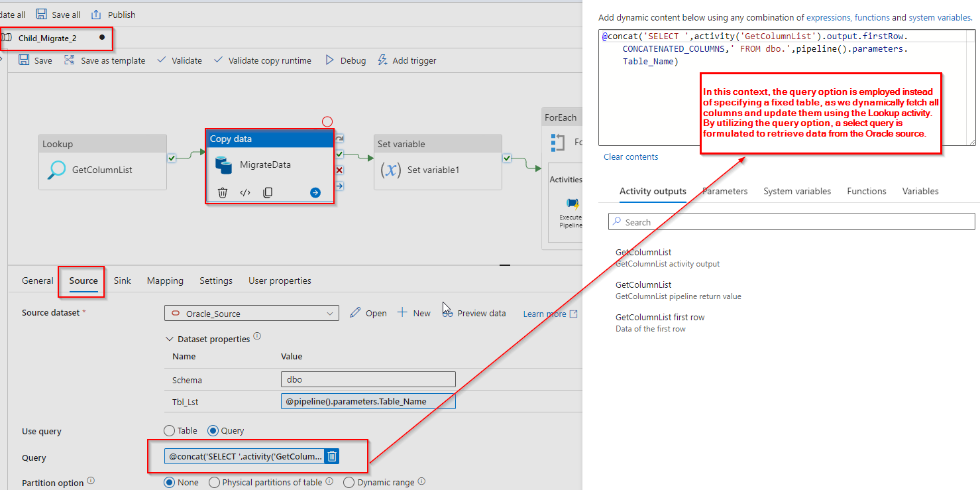Click the Schema value field containing dbo
This screenshot has width=980, height=490.
(x=368, y=379)
